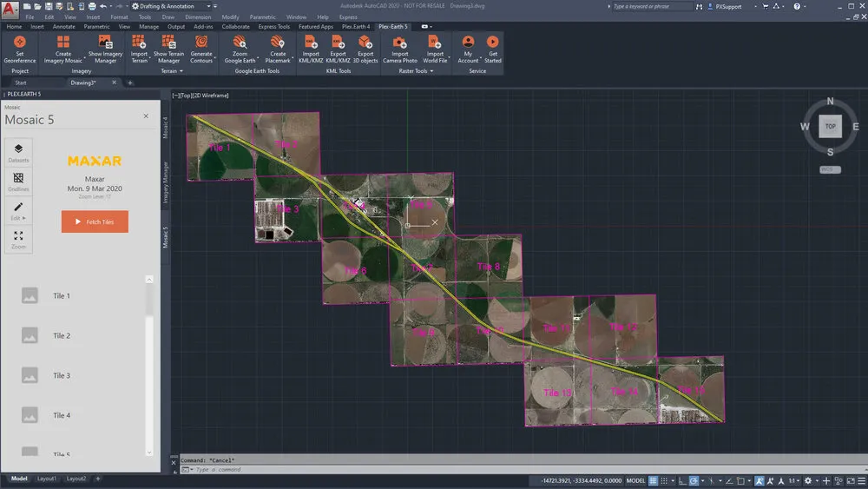Click the Fetch Tiles button
The width and height of the screenshot is (868, 489).
(95, 221)
